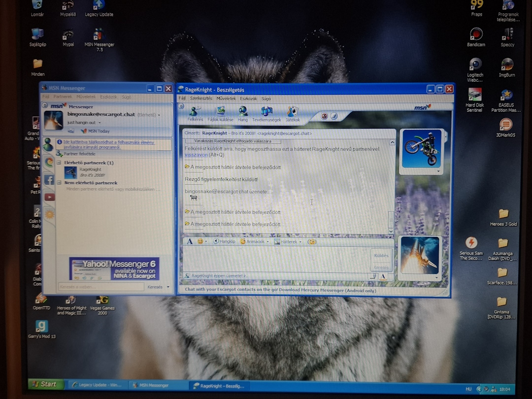532x399 pixels.
Task: Open the Lomtár recycle bin
Action: coord(37,8)
